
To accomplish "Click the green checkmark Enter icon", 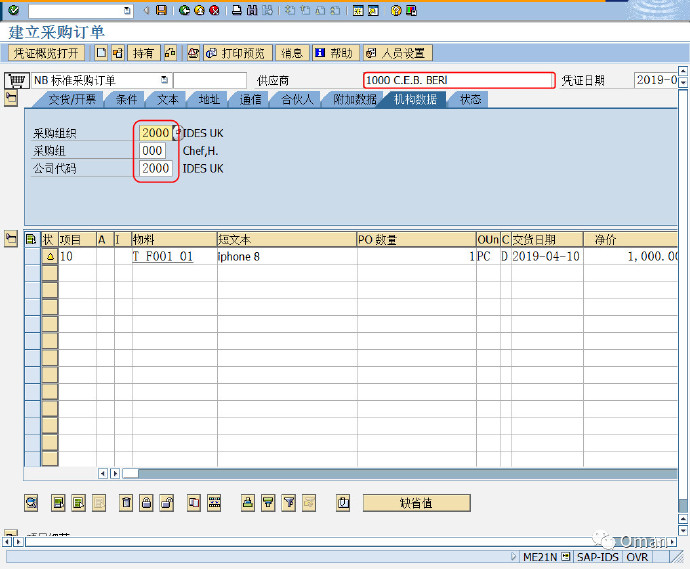I will click(x=14, y=10).
